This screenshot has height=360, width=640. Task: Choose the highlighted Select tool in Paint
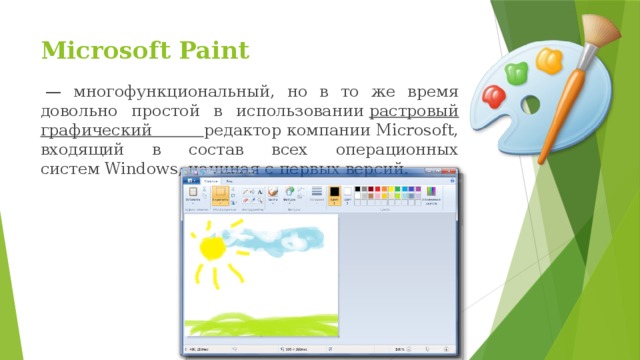coord(220,196)
